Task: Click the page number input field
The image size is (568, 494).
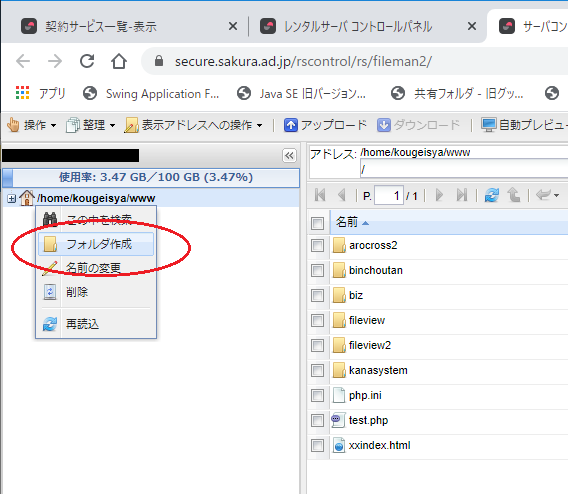Action: pyautogui.click(x=389, y=196)
